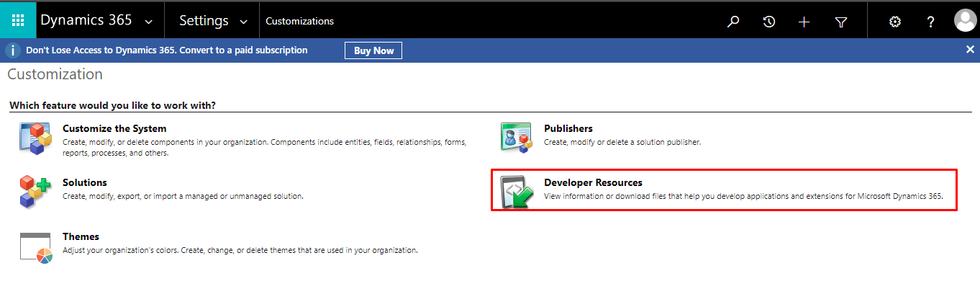
Task: Open recently viewed items history icon
Action: (x=768, y=22)
